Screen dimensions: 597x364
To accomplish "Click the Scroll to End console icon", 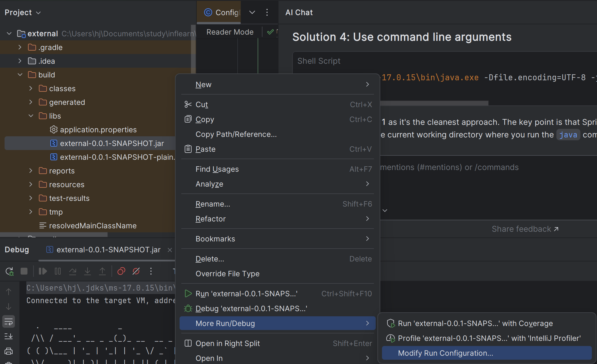I will click(9, 336).
